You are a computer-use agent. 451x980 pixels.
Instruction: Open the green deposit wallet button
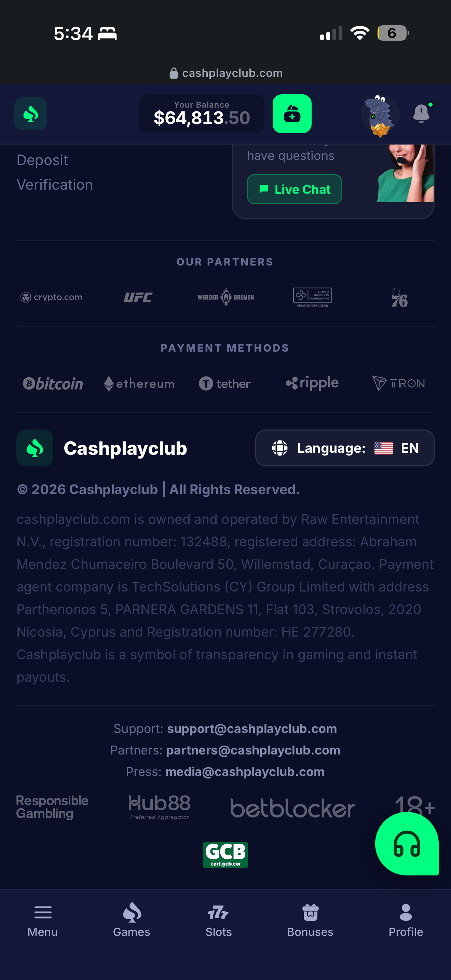point(292,114)
